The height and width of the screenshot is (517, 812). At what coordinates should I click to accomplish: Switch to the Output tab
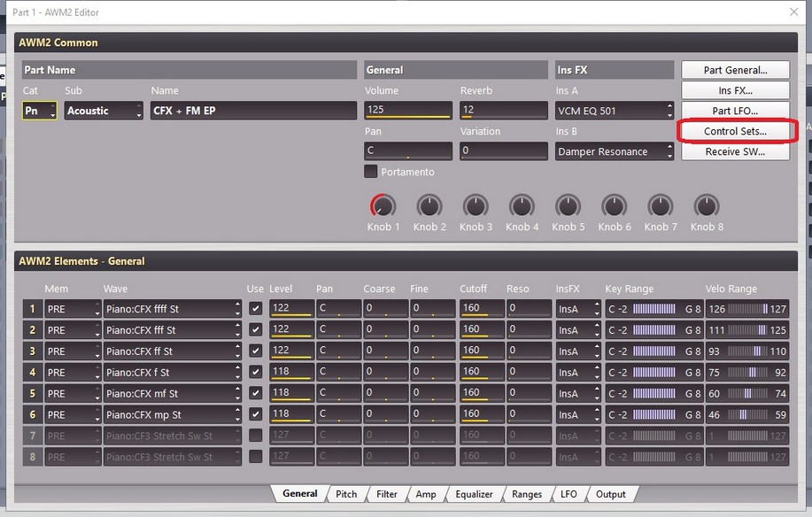611,494
